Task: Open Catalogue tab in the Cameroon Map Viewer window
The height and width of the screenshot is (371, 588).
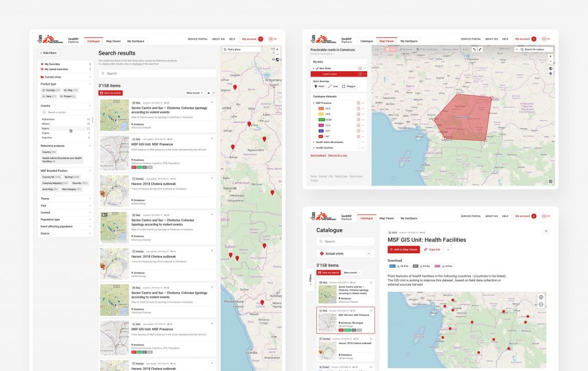Action: [366, 41]
